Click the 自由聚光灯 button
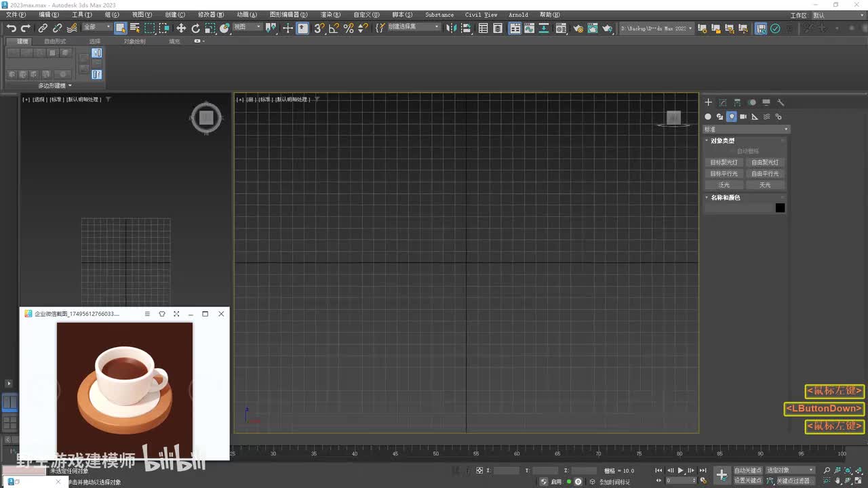The height and width of the screenshot is (488, 868). (765, 163)
